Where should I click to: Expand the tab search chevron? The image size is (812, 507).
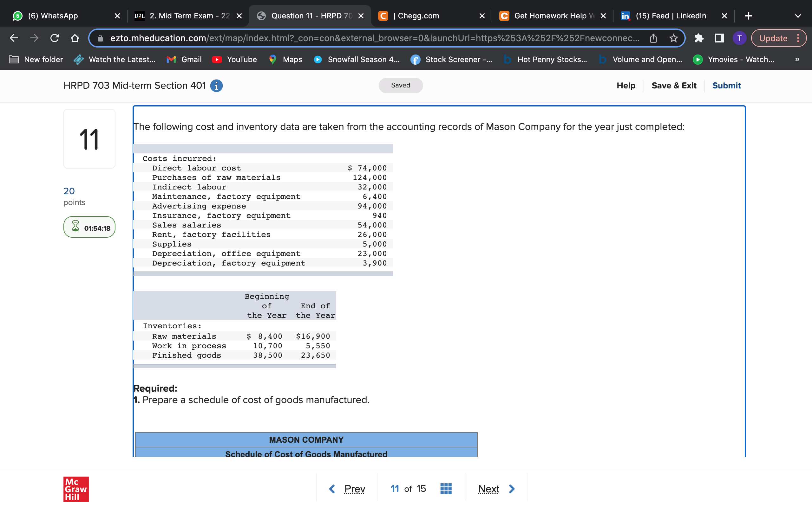pyautogui.click(x=798, y=16)
